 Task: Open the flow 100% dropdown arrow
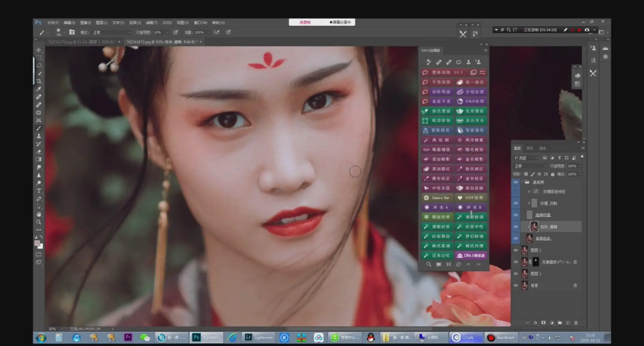[208, 33]
